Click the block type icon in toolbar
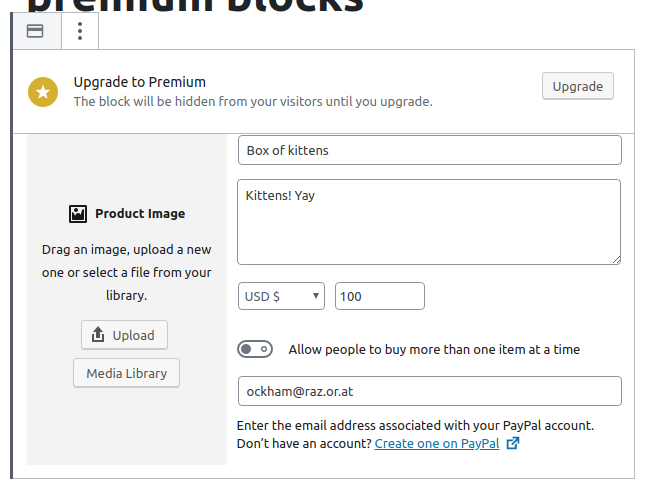The image size is (646, 494). coord(35,31)
